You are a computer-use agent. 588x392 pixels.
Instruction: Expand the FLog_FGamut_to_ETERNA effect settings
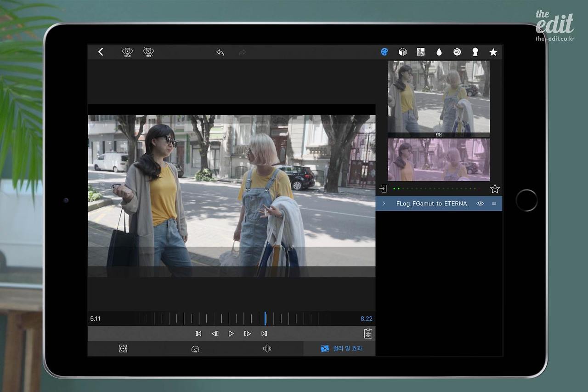(x=384, y=204)
